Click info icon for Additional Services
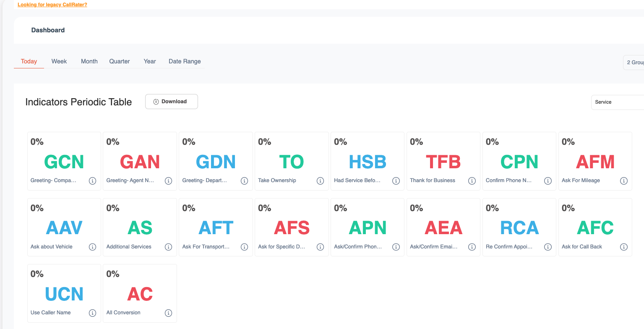The width and height of the screenshot is (644, 329). click(168, 247)
